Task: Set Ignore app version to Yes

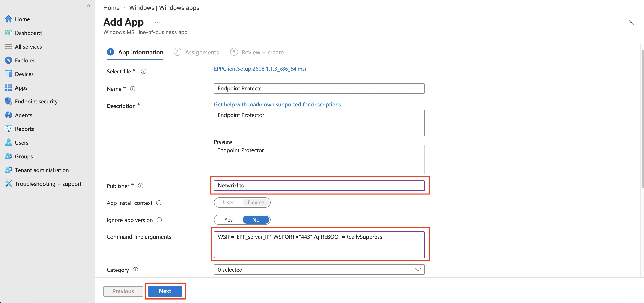Action: [x=229, y=220]
